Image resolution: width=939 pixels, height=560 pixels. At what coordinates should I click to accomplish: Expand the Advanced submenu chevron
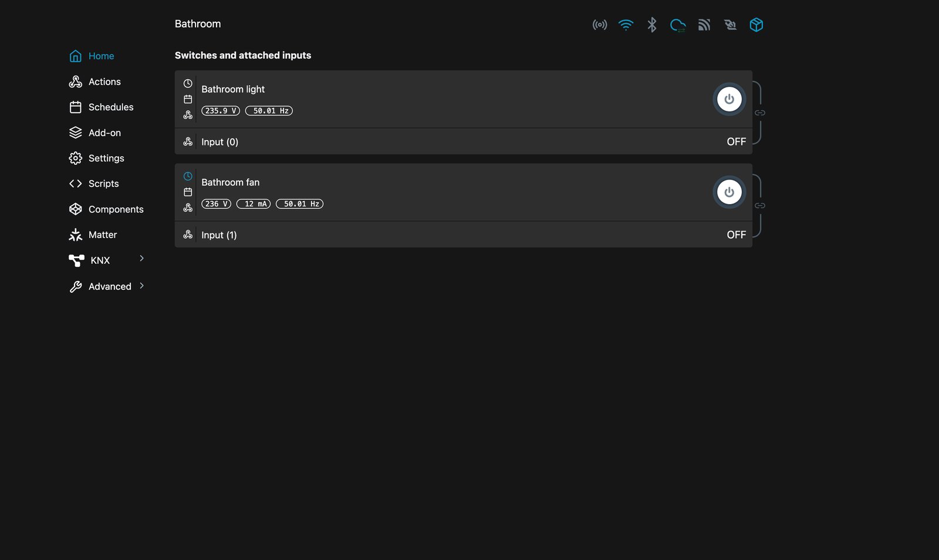(x=141, y=286)
